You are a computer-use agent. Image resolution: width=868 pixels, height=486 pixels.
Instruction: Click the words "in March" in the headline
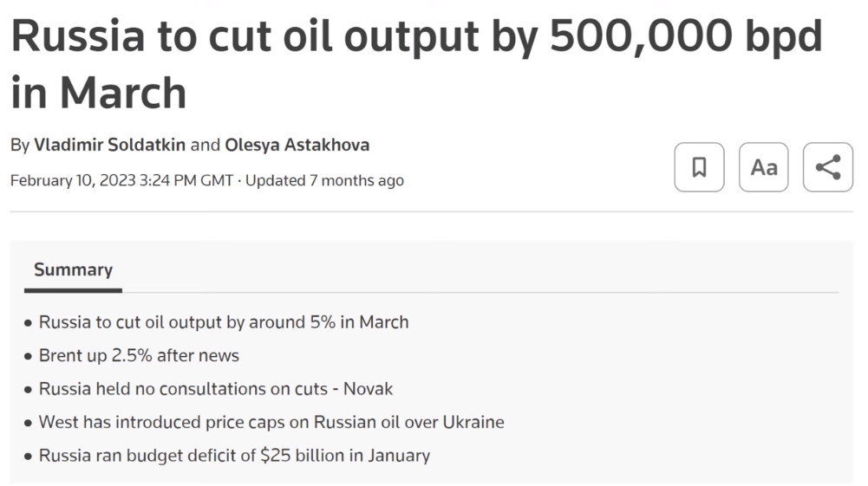pyautogui.click(x=99, y=93)
